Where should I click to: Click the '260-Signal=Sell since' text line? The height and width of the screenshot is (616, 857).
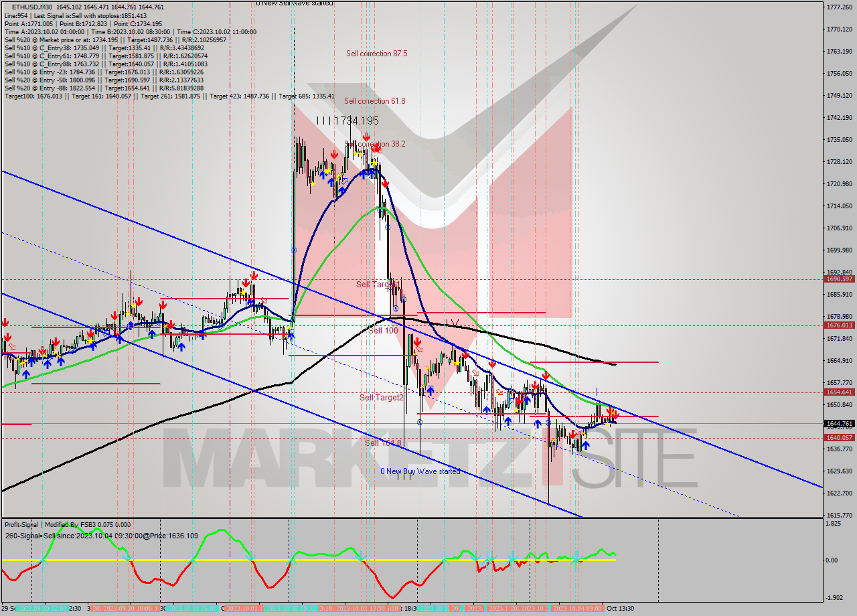click(x=101, y=536)
